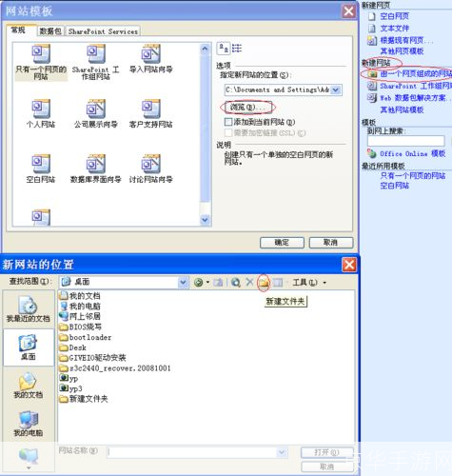Open 其他网站模板 link
452x476 pixels.
(x=402, y=109)
